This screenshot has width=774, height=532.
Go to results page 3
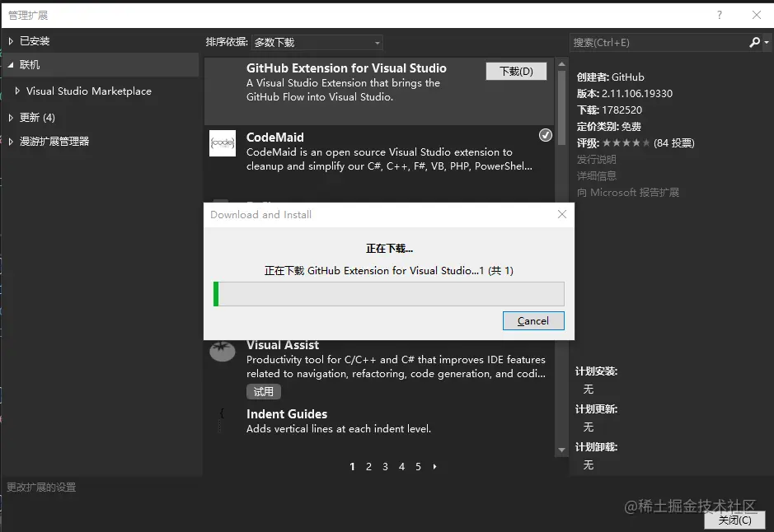(385, 466)
